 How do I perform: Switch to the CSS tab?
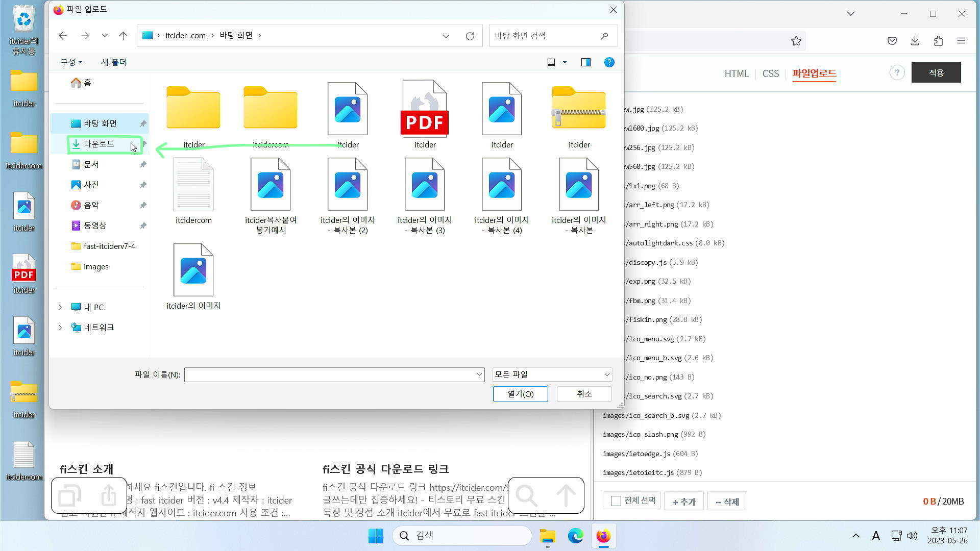click(770, 73)
